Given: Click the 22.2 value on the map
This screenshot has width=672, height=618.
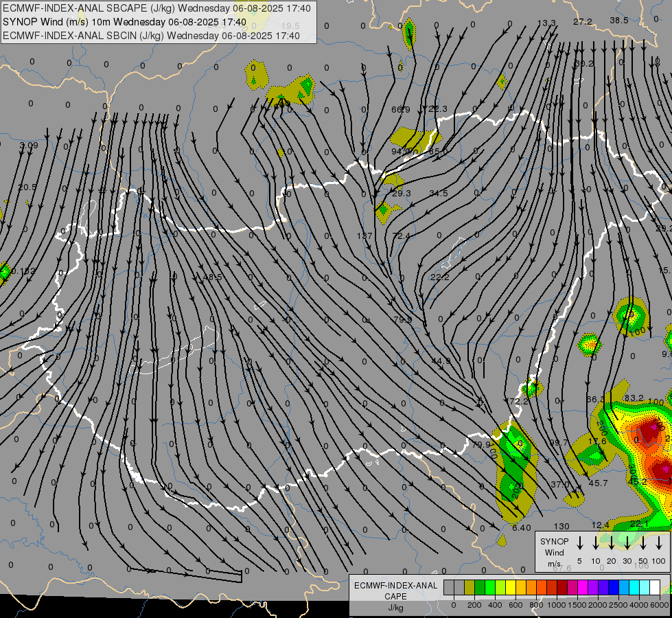Looking at the screenshot, I should click(x=440, y=277).
